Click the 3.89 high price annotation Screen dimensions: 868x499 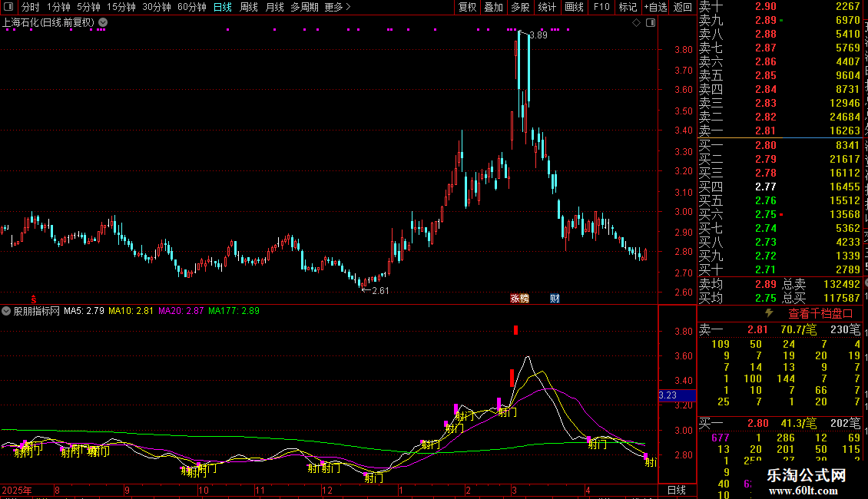[x=538, y=35]
